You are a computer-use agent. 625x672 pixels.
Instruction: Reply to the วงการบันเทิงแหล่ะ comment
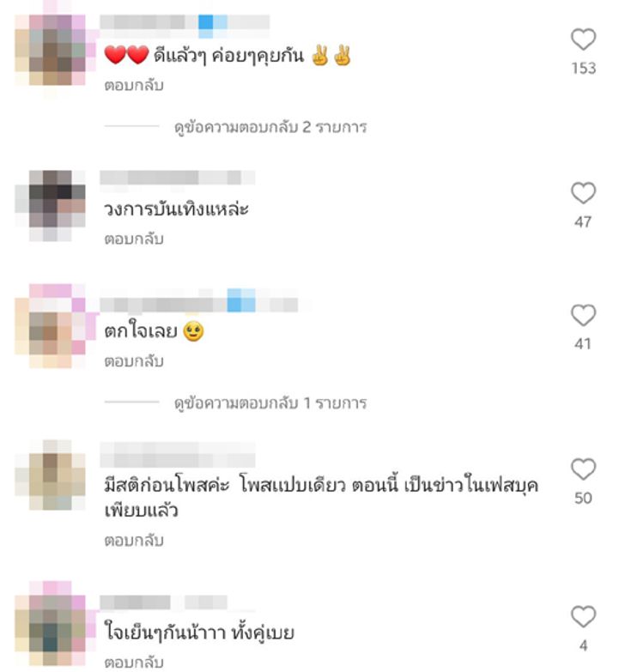134,239
